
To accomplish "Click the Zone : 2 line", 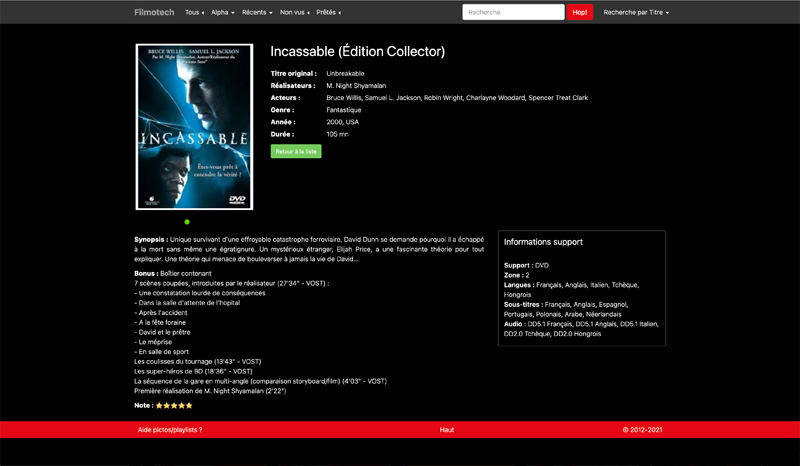I will (x=517, y=275).
